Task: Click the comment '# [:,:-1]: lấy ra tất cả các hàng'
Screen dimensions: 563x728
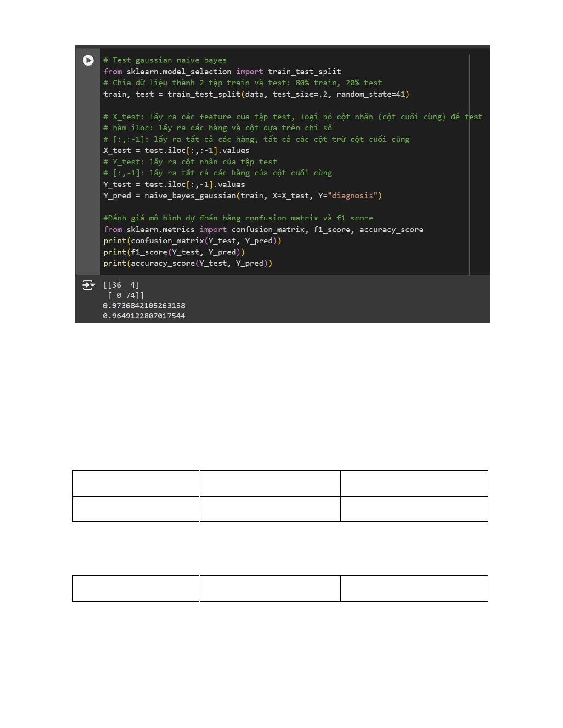Action: coord(256,139)
